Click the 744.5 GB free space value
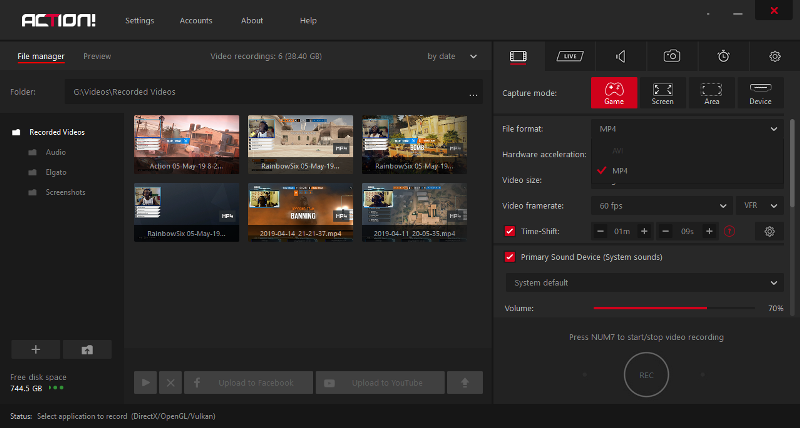The image size is (800, 428). point(26,388)
